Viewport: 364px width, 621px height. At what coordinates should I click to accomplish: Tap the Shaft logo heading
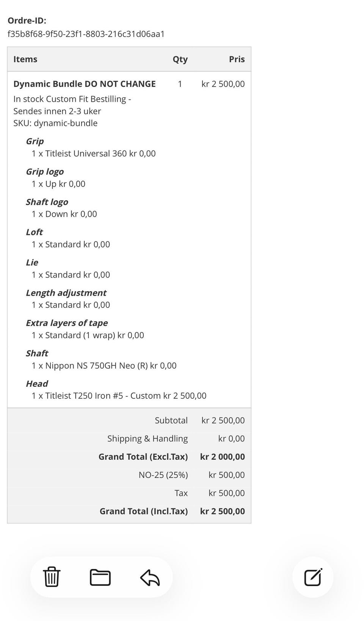point(47,202)
